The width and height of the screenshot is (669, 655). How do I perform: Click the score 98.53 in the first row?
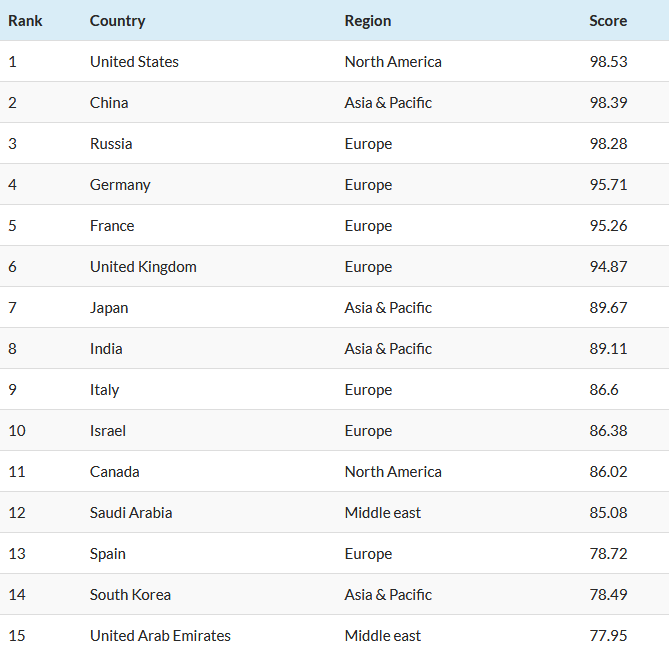point(608,62)
